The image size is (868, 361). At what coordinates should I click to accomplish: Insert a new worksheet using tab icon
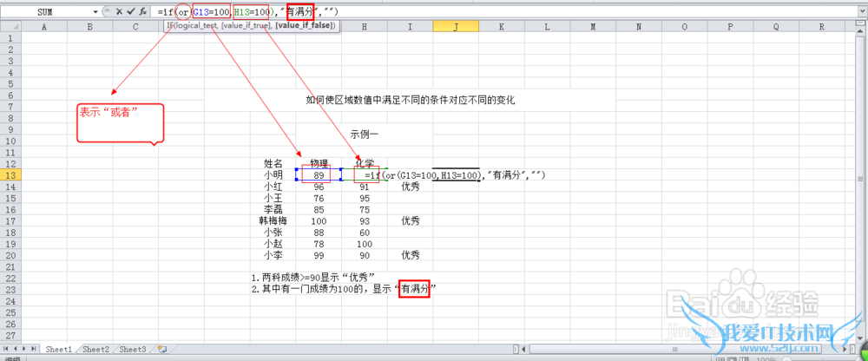(x=162, y=349)
